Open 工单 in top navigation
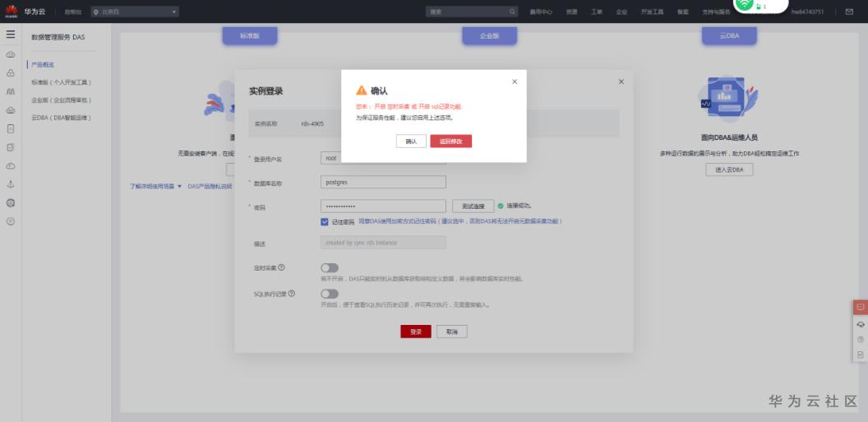This screenshot has width=868, height=422. coord(597,12)
